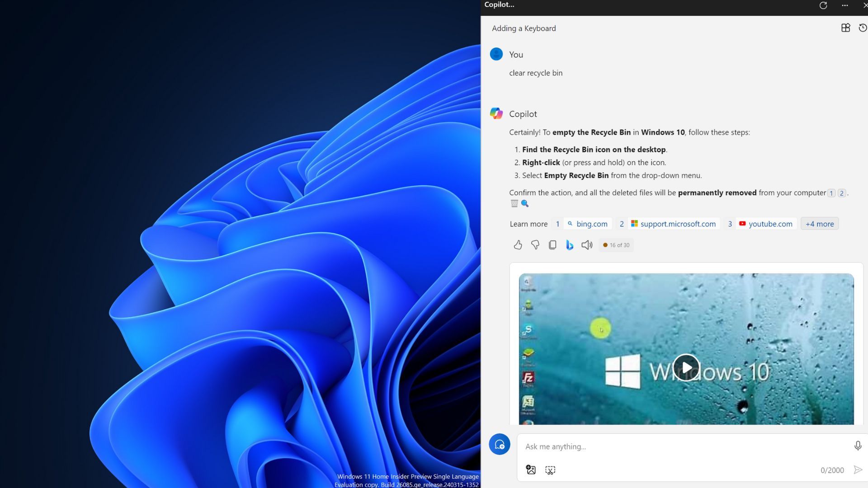Click the Bing search icon below response
Image resolution: width=868 pixels, height=488 pixels.
570,245
